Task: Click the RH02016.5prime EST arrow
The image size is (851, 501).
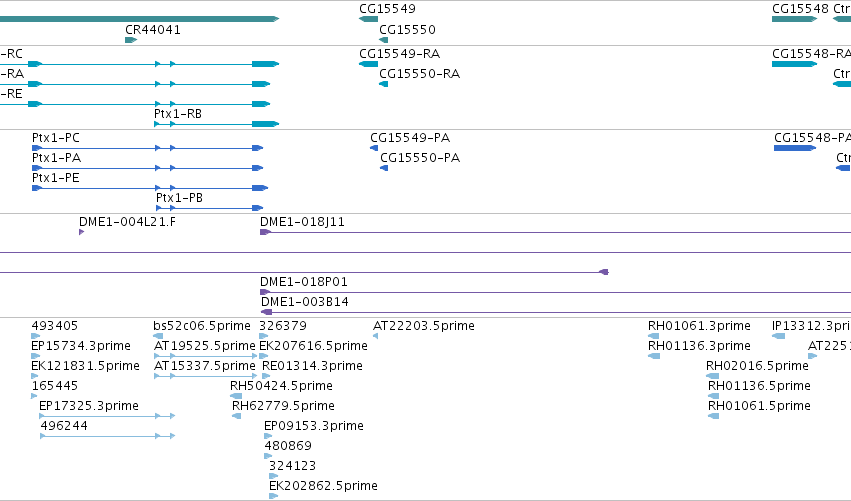Action: (712, 376)
